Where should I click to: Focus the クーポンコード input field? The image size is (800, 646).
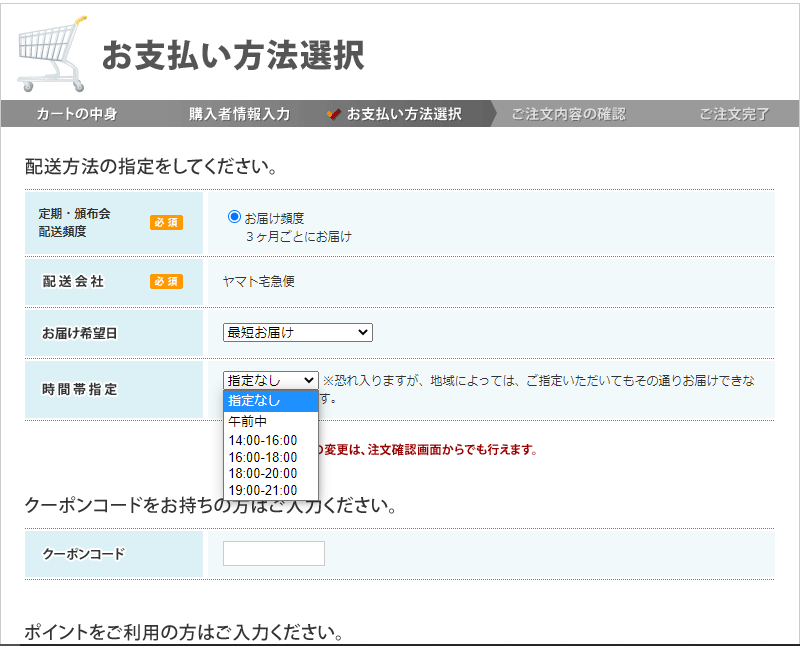click(274, 553)
